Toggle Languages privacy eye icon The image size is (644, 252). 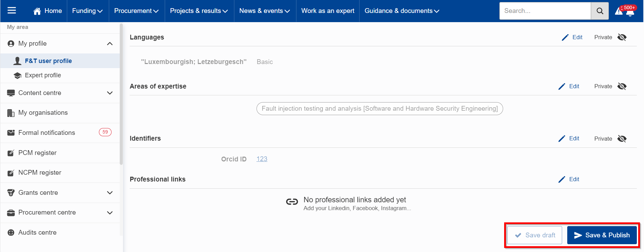(622, 37)
